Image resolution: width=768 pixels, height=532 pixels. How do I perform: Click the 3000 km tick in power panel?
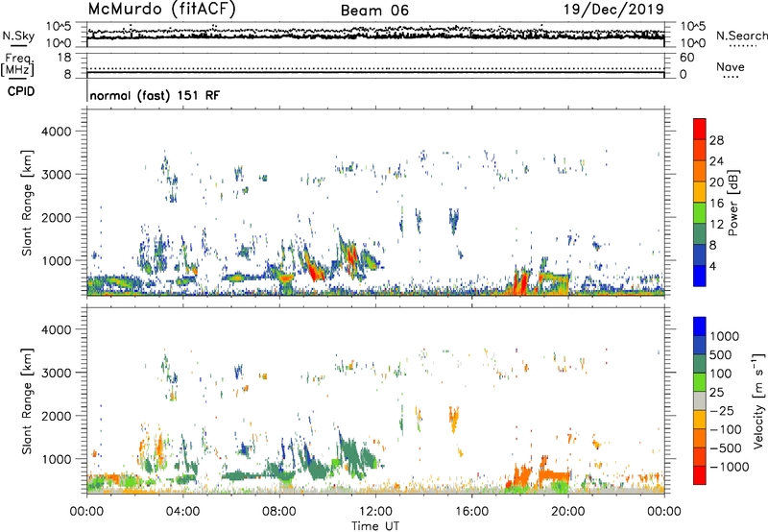coord(56,175)
